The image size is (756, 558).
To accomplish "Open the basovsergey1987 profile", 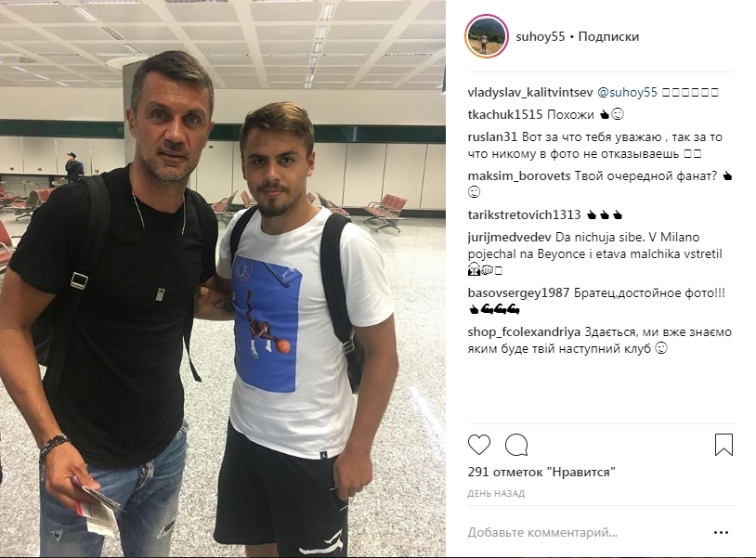I will pos(519,293).
